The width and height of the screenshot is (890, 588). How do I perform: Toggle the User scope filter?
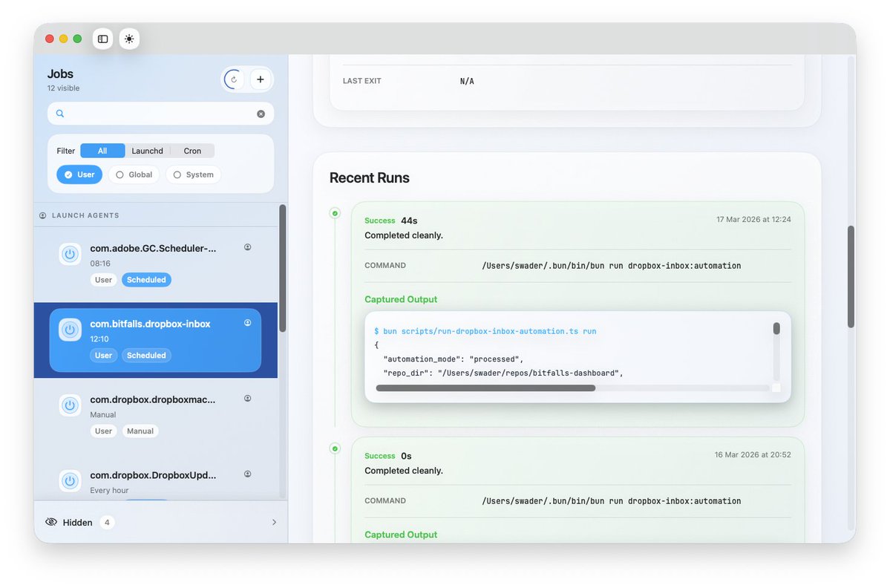coord(79,174)
